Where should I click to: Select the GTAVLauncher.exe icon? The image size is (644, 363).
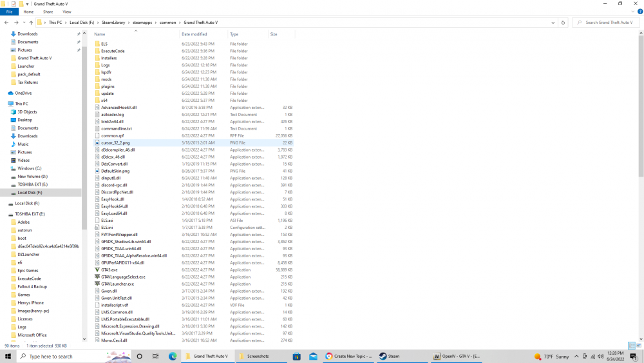click(97, 284)
